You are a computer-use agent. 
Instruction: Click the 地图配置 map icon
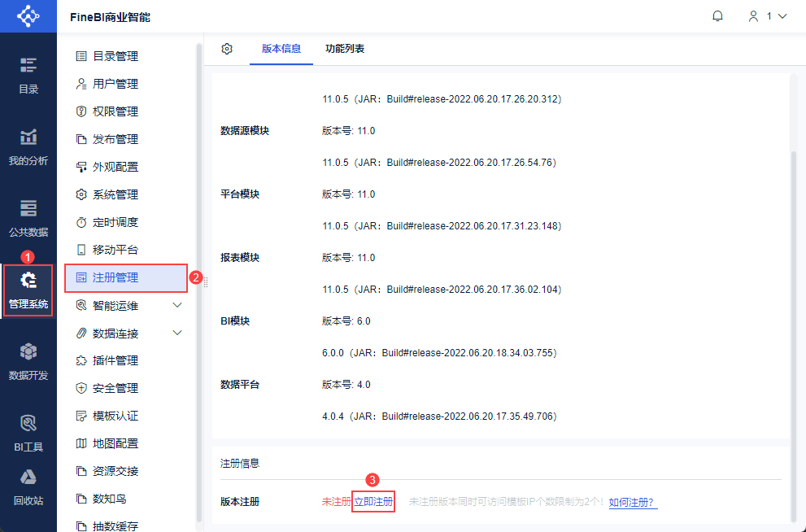(81, 443)
